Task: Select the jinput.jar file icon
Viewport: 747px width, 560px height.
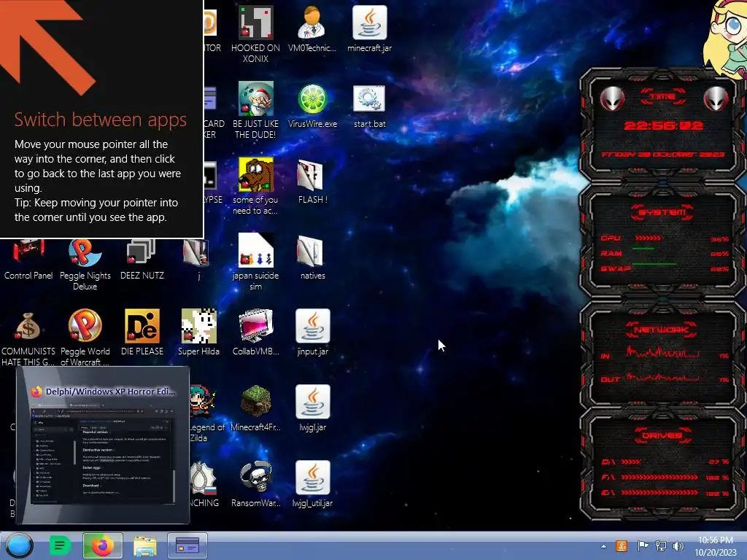Action: click(x=312, y=326)
